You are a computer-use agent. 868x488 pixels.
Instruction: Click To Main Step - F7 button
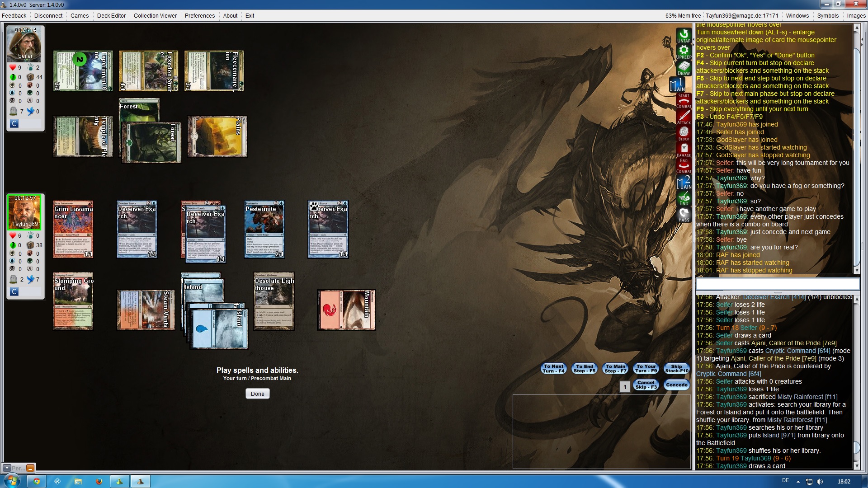[x=616, y=368]
